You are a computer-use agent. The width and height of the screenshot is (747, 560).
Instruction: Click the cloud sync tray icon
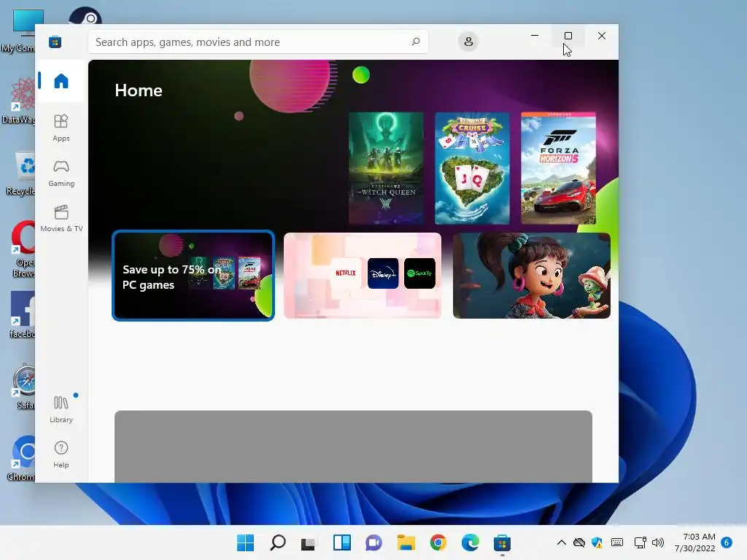tap(578, 542)
